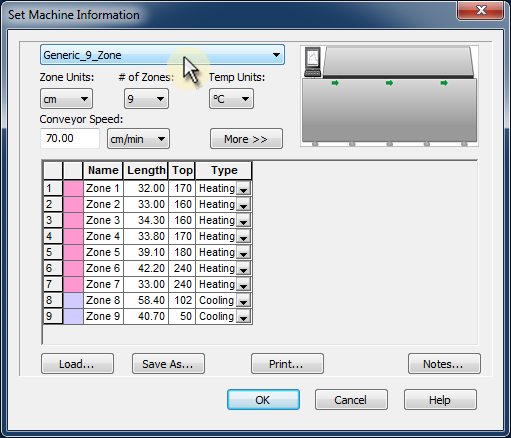The height and width of the screenshot is (438, 511).
Task: Open Zone 9 Type dropdown arrow
Action: (x=244, y=317)
